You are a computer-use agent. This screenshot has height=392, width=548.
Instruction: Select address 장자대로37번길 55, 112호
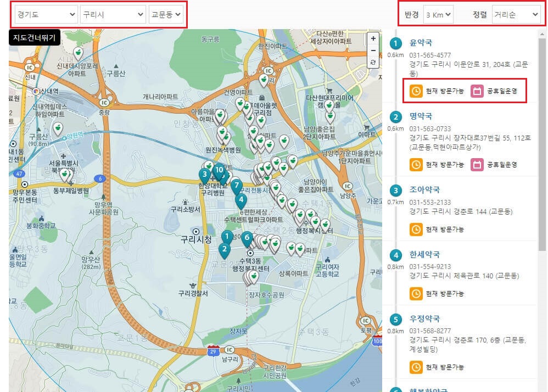pos(492,138)
